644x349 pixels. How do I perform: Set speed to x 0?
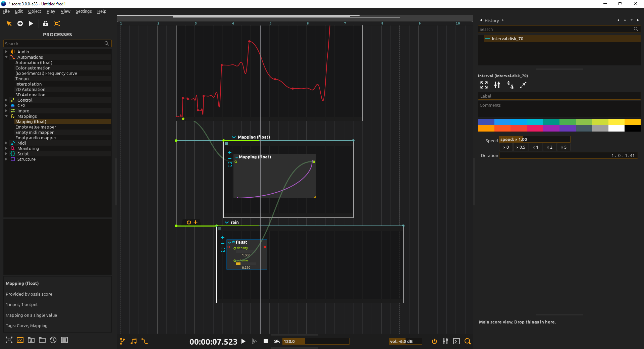(506, 147)
